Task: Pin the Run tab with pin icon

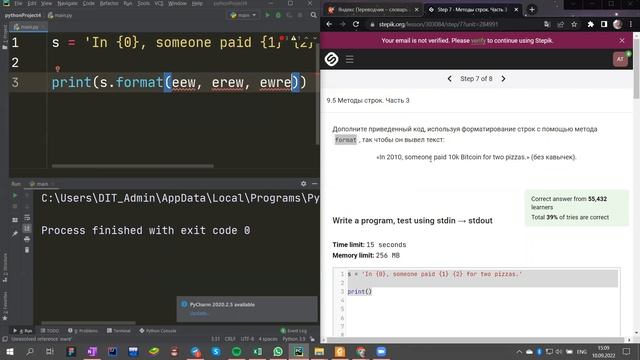Action: [x=15, y=234]
